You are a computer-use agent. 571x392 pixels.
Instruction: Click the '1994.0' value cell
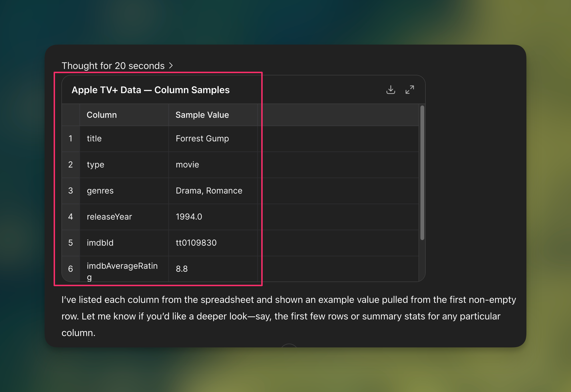(x=213, y=217)
